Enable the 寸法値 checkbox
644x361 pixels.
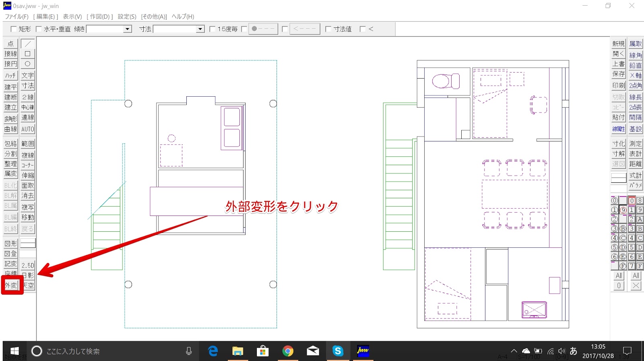pos(328,29)
